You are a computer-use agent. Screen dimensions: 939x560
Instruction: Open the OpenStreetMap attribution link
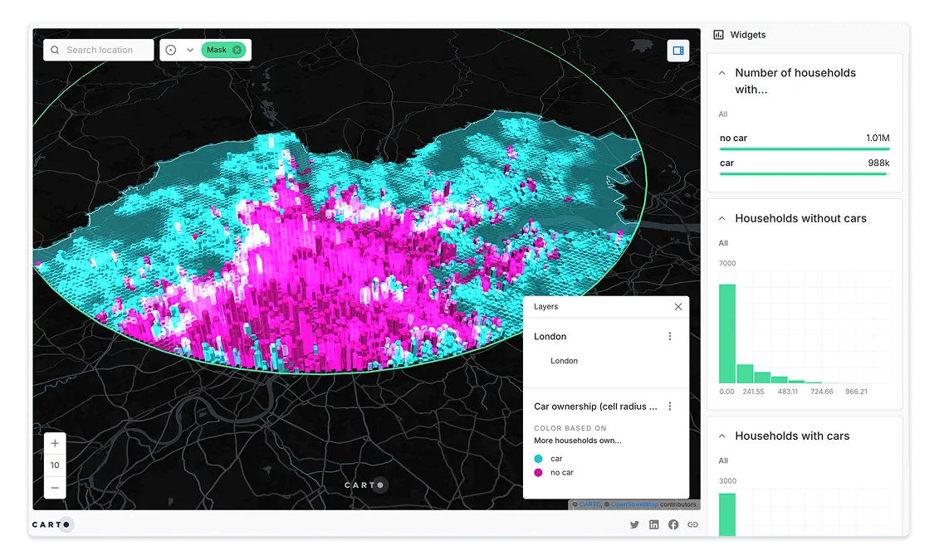634,504
